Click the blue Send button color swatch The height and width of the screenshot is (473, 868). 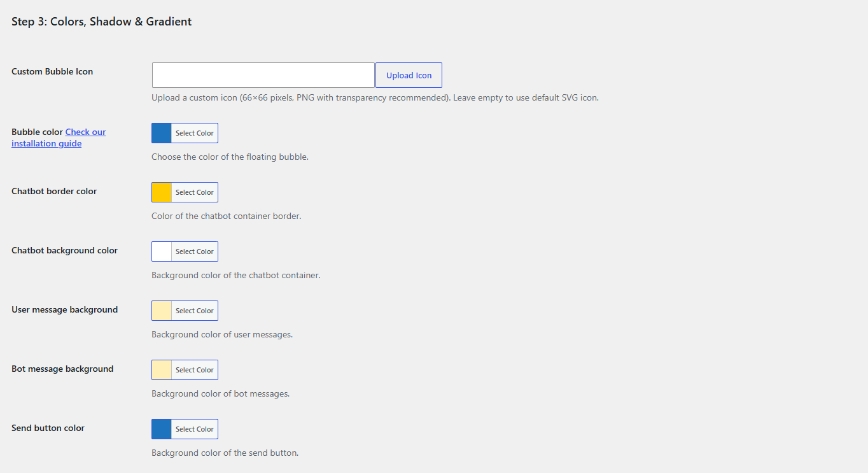162,429
